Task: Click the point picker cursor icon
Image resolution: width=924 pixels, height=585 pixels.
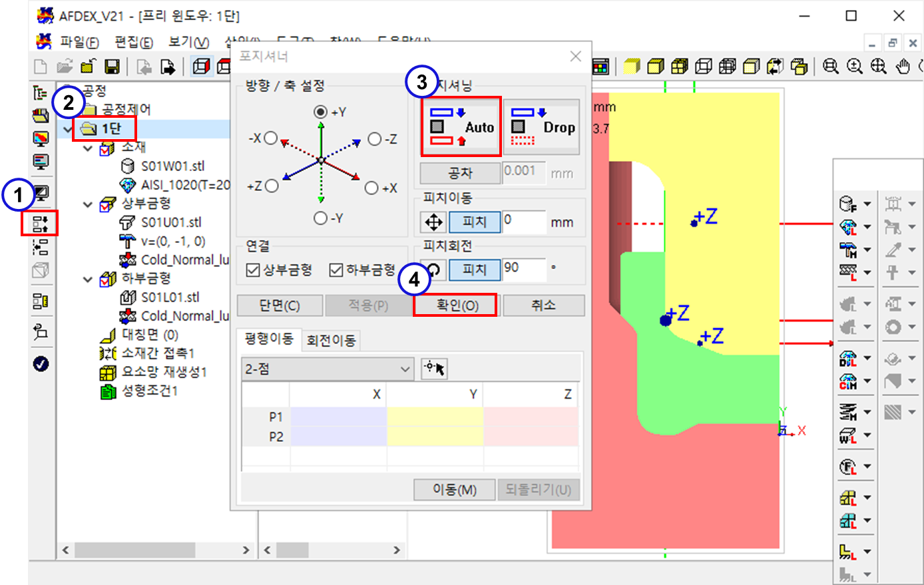Action: pyautogui.click(x=434, y=368)
